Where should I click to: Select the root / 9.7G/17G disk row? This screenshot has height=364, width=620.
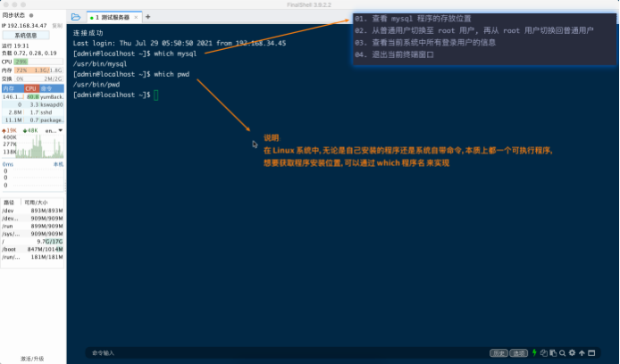(x=32, y=241)
